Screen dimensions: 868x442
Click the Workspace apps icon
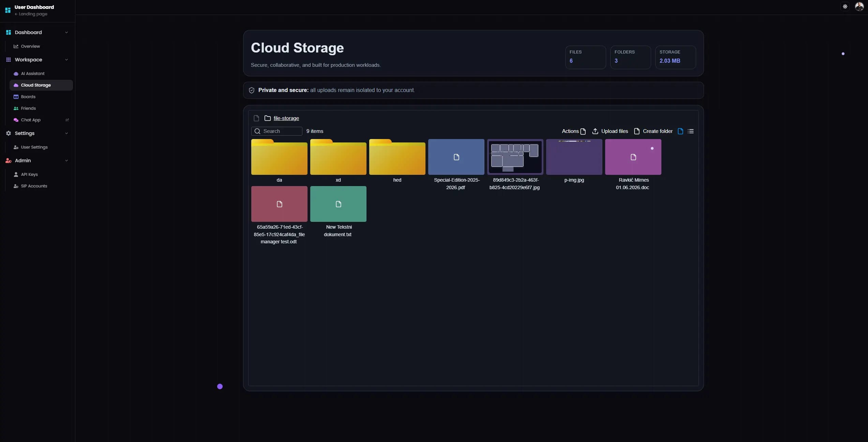(x=9, y=60)
